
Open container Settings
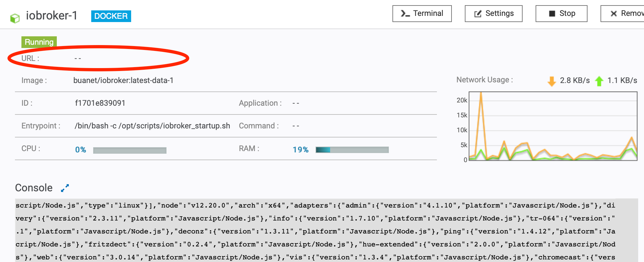tap(493, 14)
